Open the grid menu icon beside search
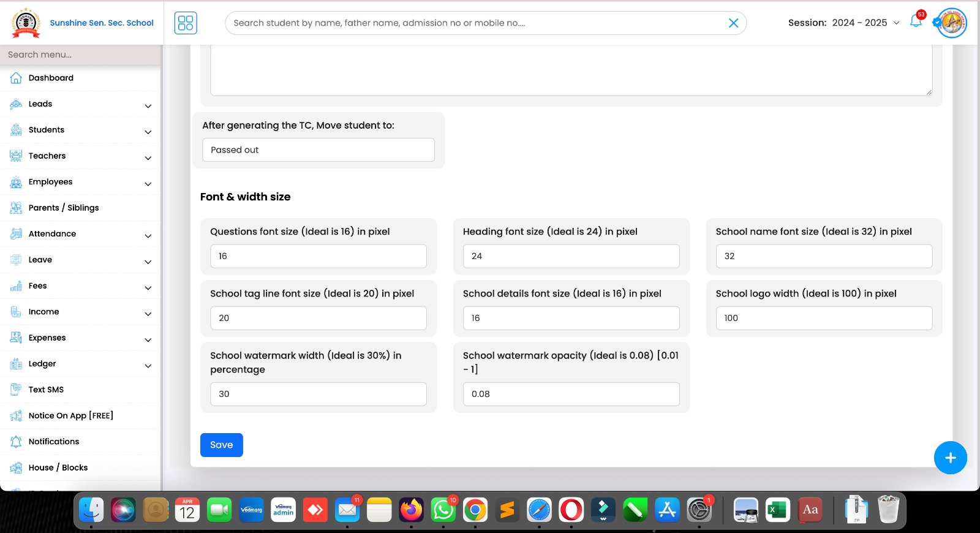980x533 pixels. click(x=186, y=23)
